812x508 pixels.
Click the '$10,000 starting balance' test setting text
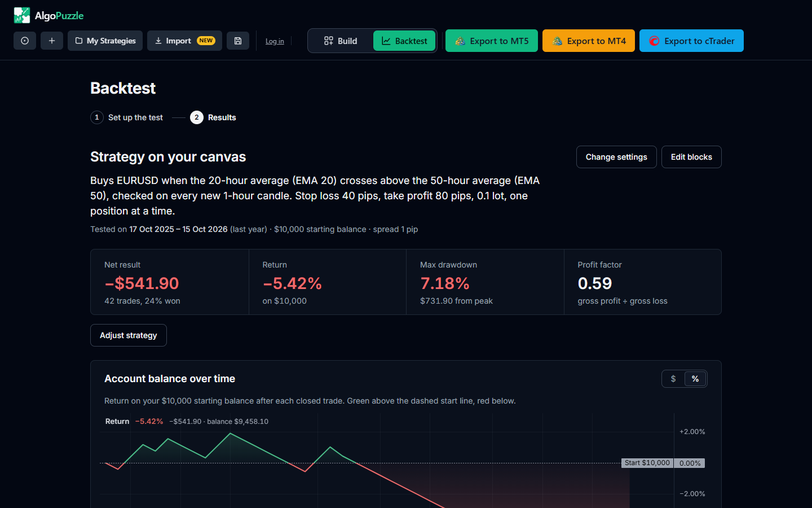click(320, 229)
